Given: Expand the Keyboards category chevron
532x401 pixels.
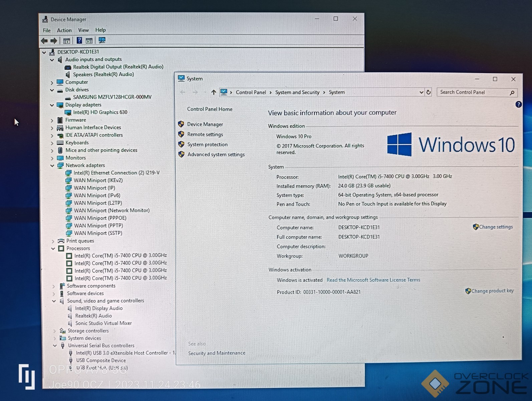Looking at the screenshot, I should click(52, 143).
